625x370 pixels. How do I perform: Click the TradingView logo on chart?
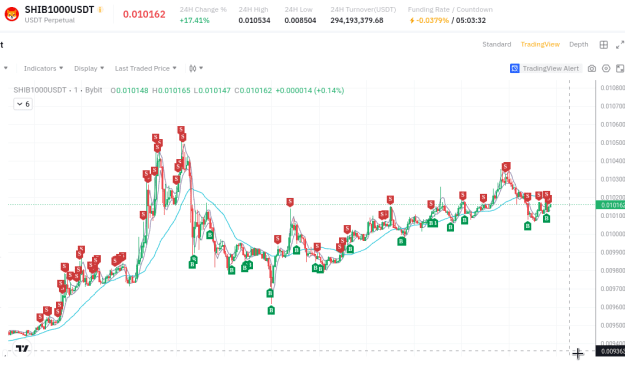[22, 348]
